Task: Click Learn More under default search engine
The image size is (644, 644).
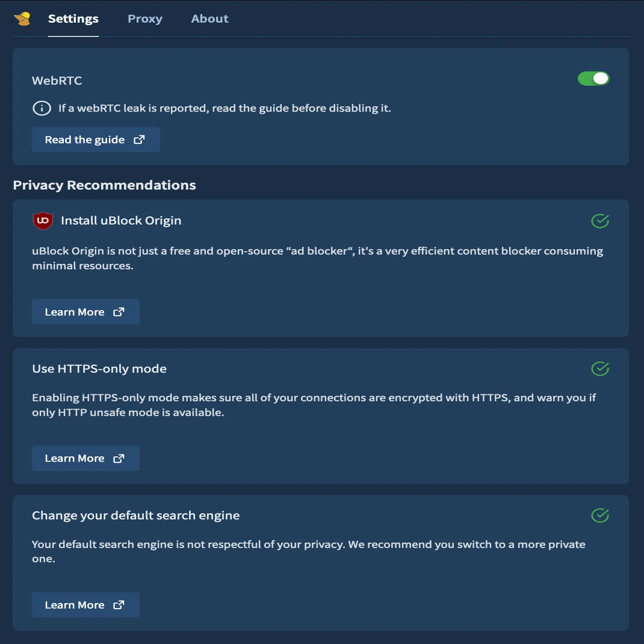Action: 85,605
